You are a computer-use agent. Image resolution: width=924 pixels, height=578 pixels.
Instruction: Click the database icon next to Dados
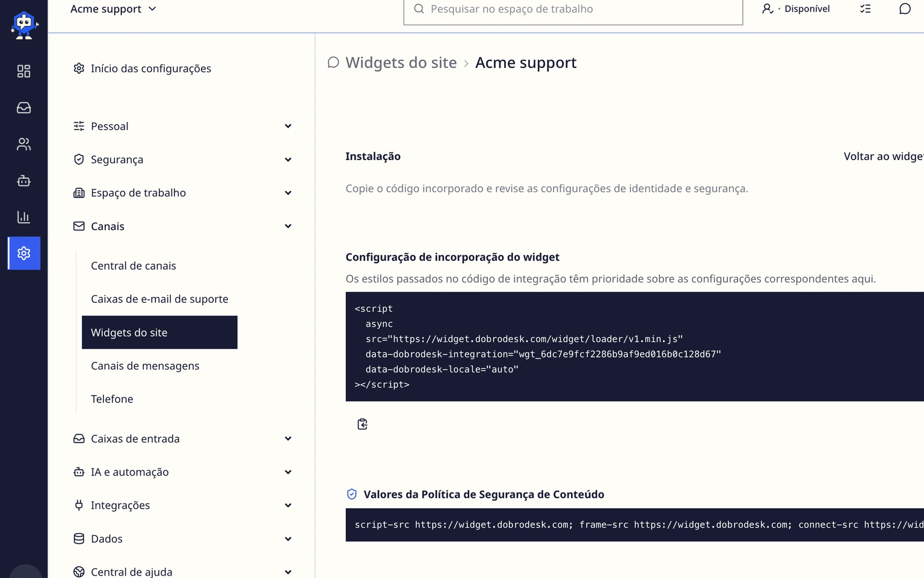click(x=79, y=538)
